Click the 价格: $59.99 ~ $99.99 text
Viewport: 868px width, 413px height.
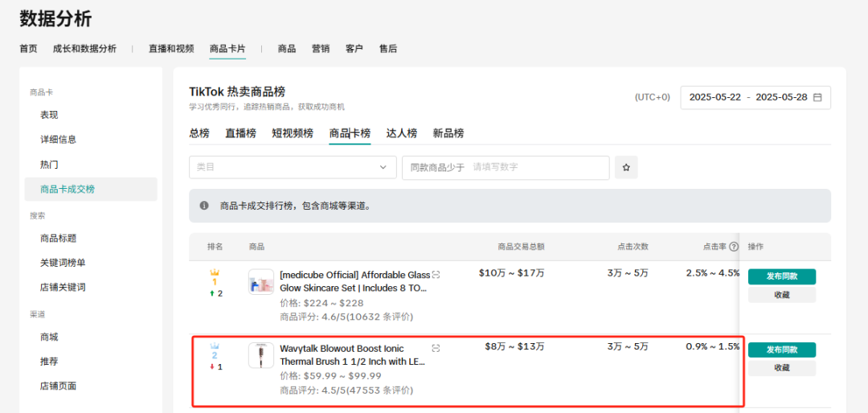click(x=330, y=377)
